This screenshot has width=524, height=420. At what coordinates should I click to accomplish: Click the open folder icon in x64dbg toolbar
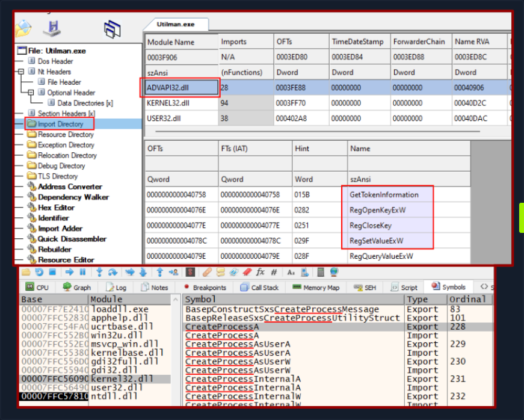(x=25, y=272)
